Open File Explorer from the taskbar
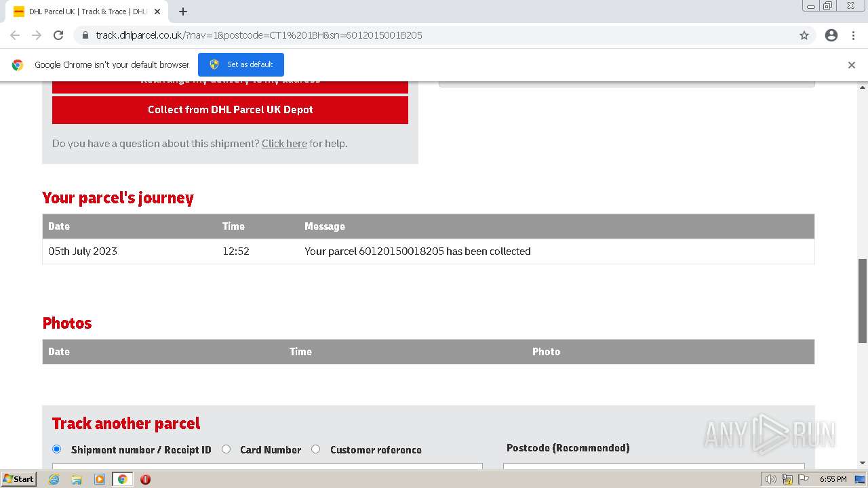The width and height of the screenshot is (868, 488). coord(77,479)
